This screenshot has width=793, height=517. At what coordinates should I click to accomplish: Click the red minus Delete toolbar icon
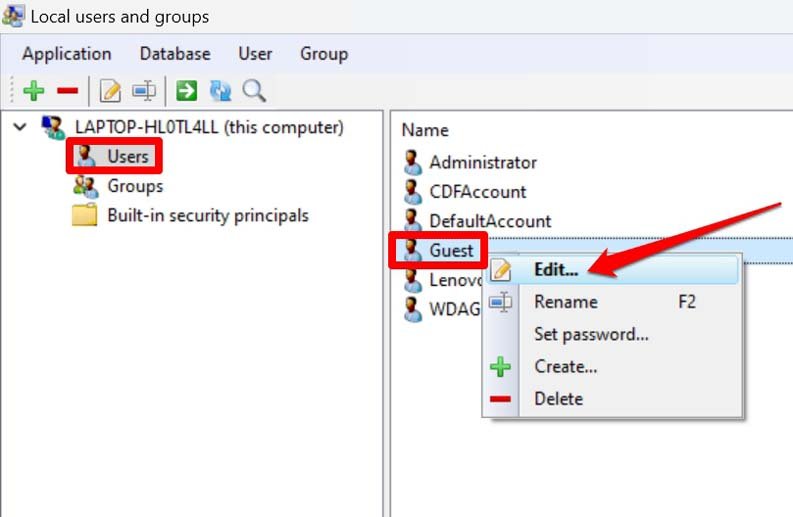pos(67,91)
